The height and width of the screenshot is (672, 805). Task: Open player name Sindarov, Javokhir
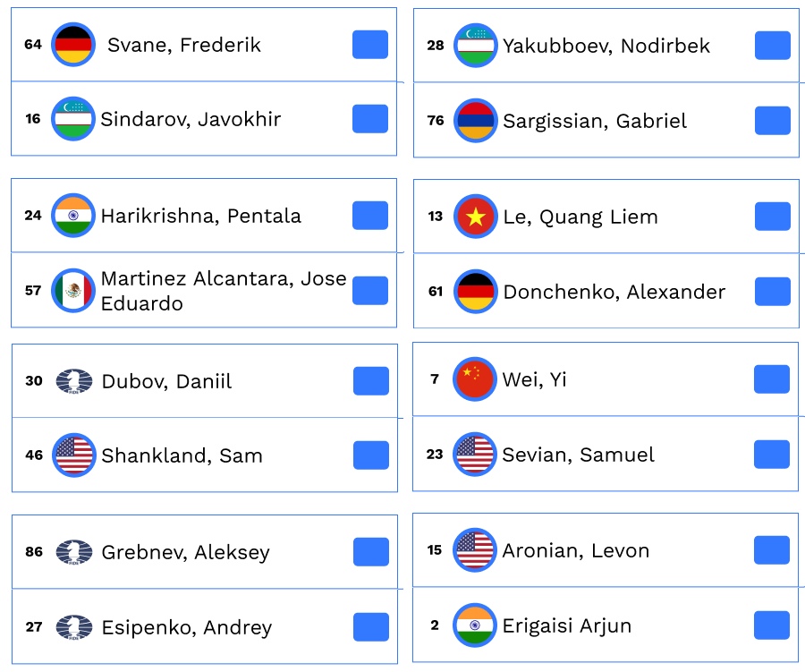point(191,119)
